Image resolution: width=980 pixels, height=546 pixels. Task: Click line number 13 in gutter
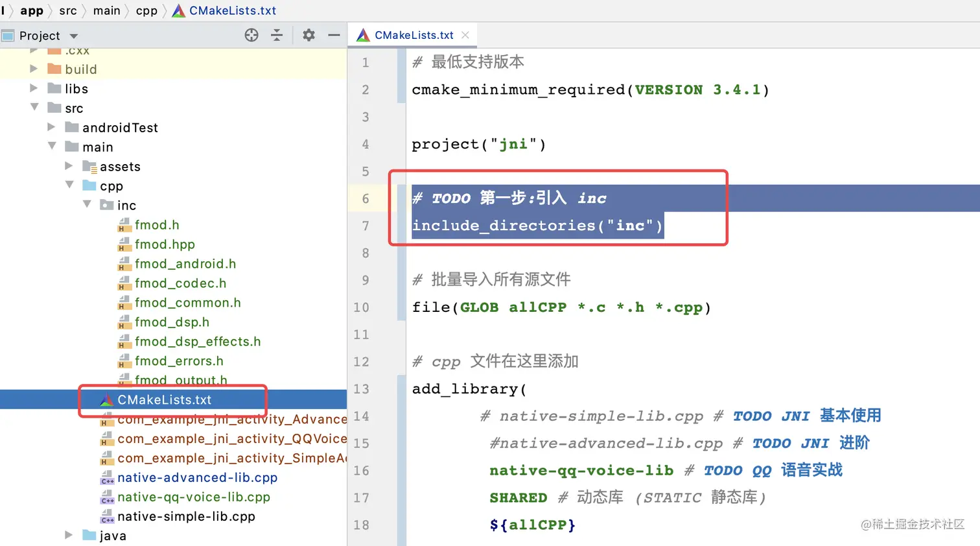361,389
